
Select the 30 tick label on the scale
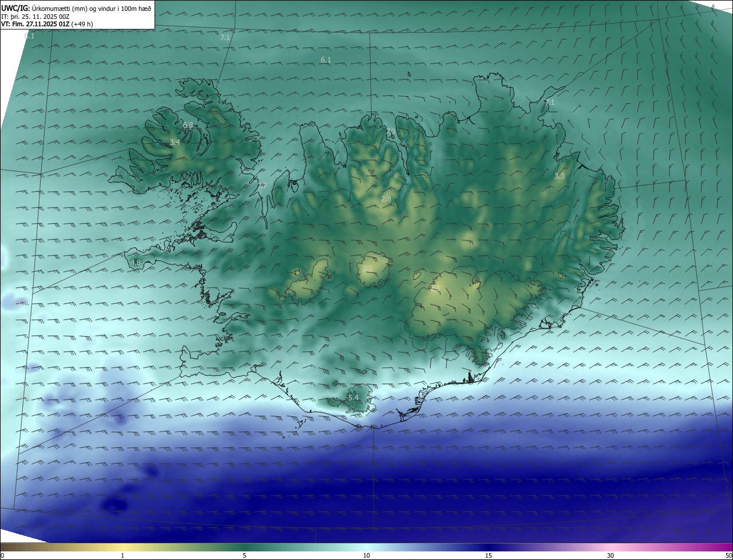click(x=610, y=555)
